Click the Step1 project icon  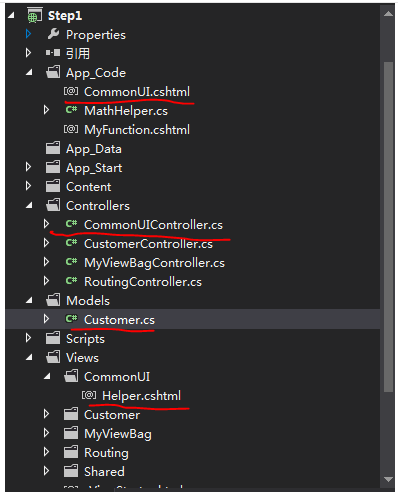point(35,15)
